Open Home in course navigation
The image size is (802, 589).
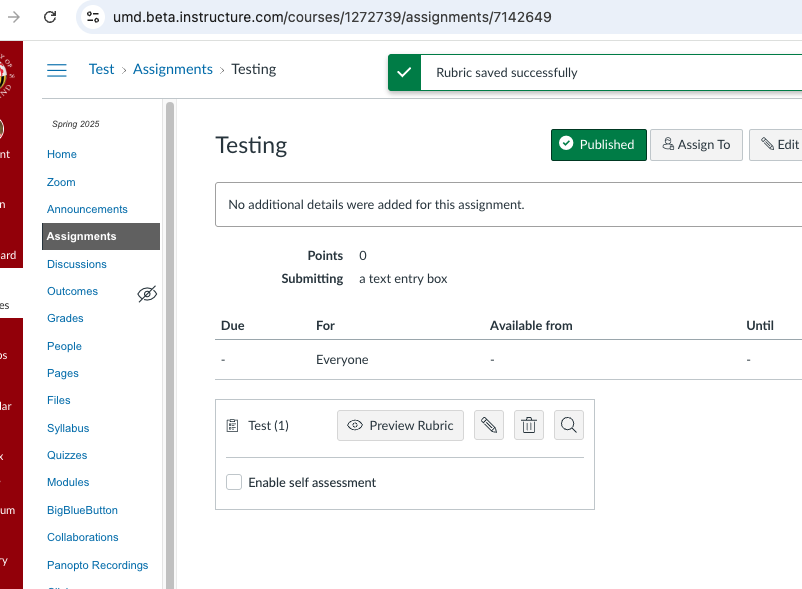click(x=62, y=154)
